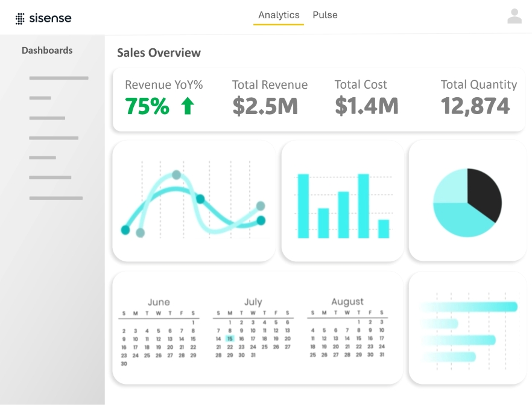Click the green Revenue YoY up arrow
This screenshot has height=405, width=532.
coord(188,106)
